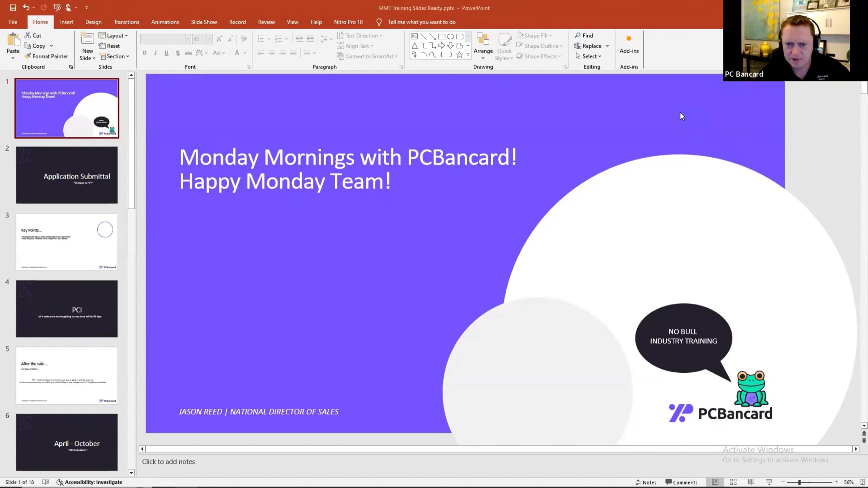The height and width of the screenshot is (488, 868).
Task: Click the New Slide icon
Action: point(87,39)
